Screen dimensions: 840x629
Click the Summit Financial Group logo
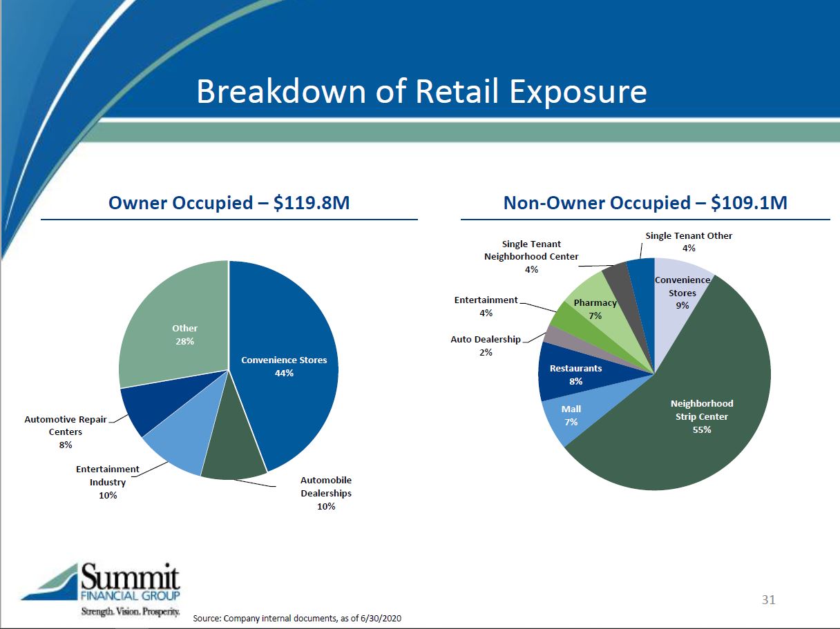click(101, 590)
